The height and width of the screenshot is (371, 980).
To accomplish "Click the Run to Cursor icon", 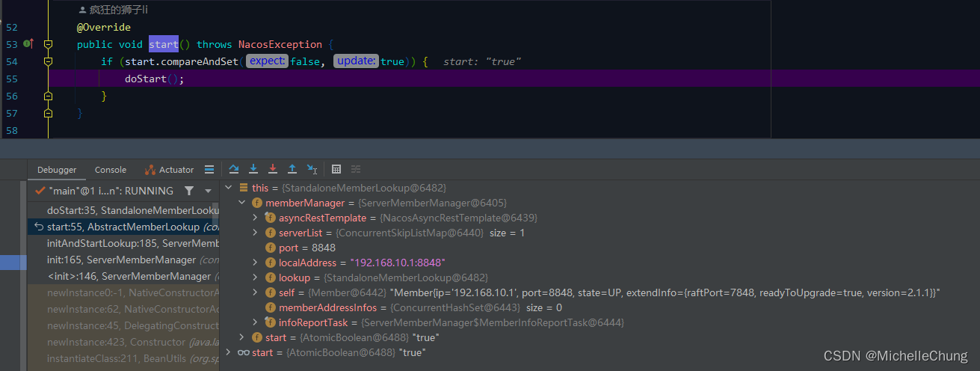I will point(312,170).
